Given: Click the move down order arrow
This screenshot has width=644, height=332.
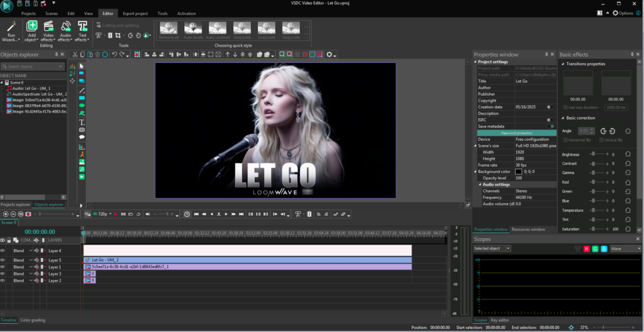Looking at the screenshot, I should [235, 54].
